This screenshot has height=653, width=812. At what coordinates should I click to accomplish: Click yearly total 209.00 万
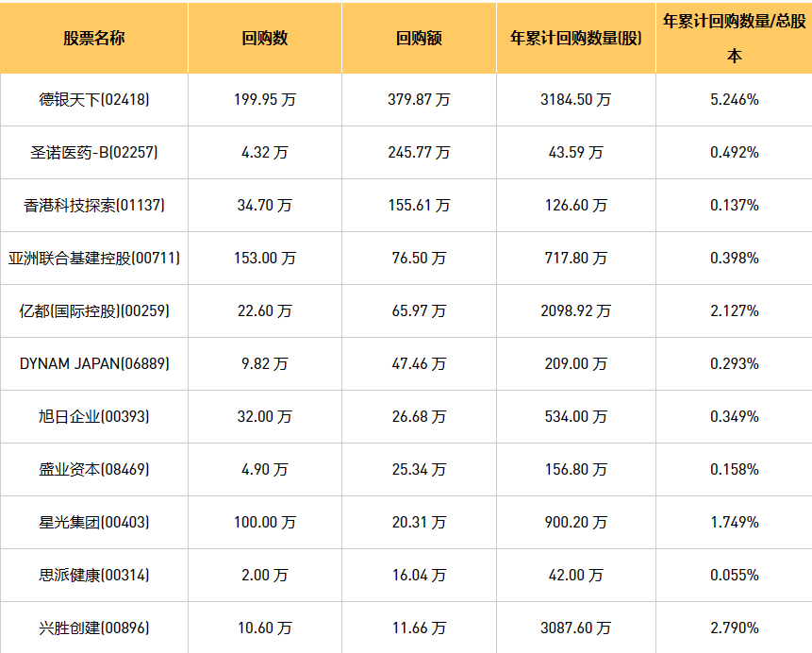pos(576,364)
